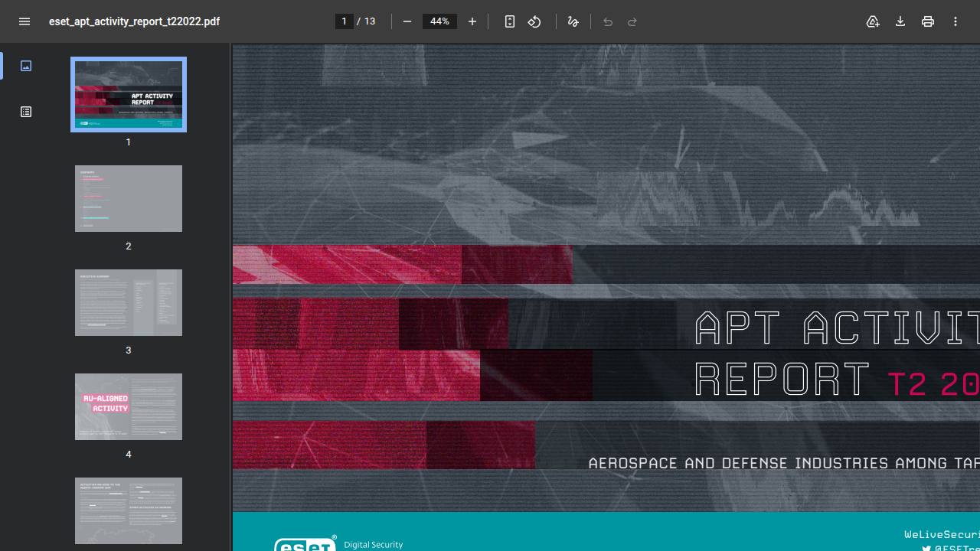Select the Draw annotation tool
Screen dimensions: 980x551
[x=573, y=21]
